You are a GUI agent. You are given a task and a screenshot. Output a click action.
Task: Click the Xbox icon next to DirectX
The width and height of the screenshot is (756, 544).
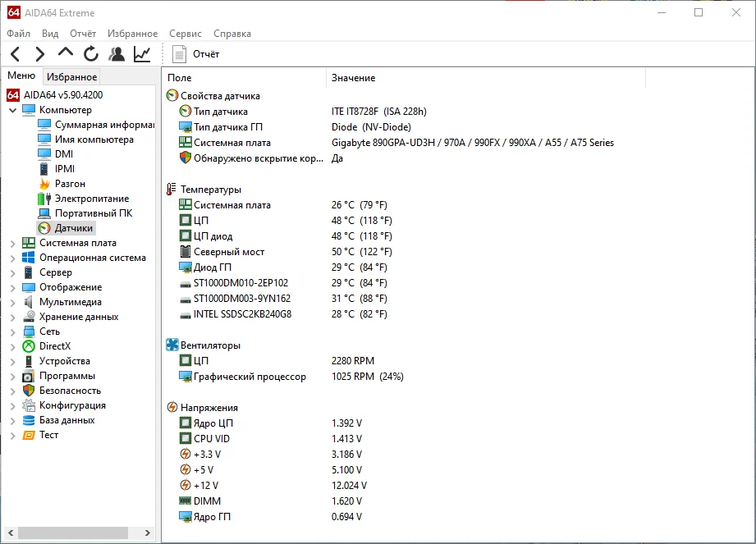pyautogui.click(x=29, y=346)
